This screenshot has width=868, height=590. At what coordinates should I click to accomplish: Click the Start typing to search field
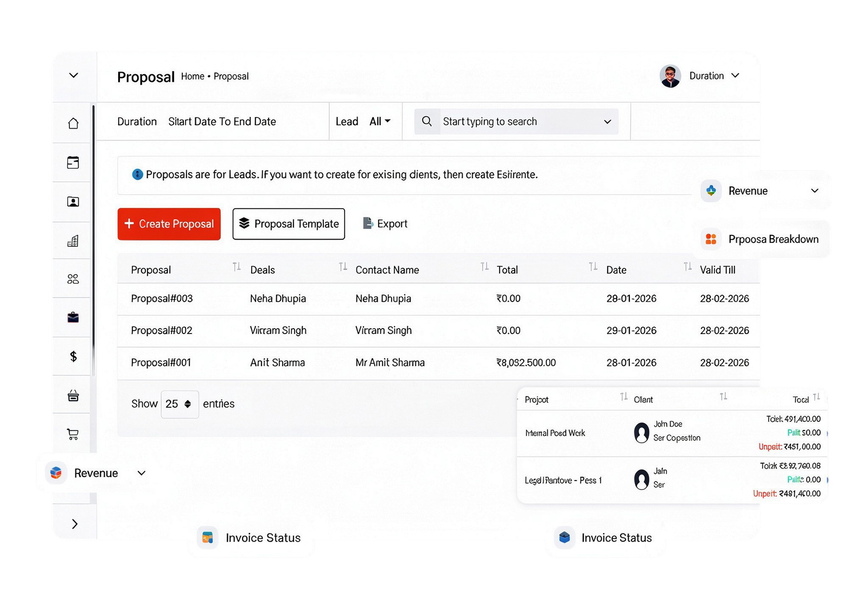point(515,121)
